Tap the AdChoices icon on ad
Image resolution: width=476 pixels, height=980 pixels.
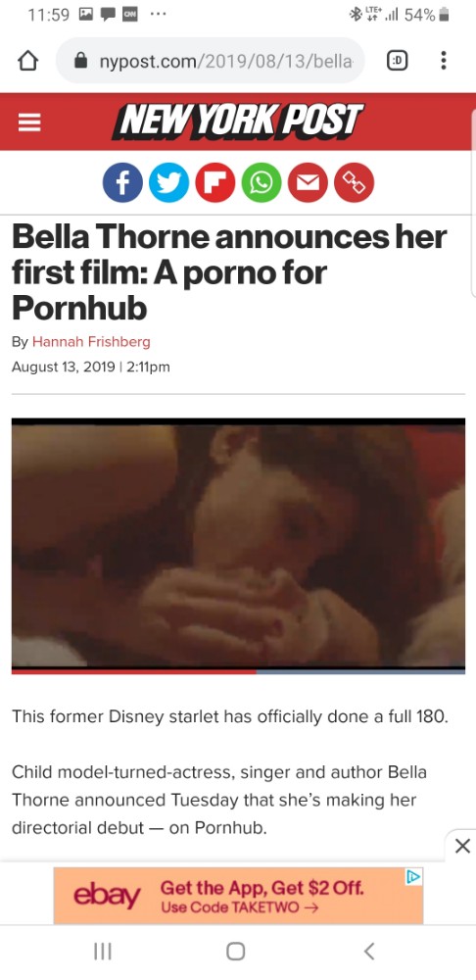413,876
